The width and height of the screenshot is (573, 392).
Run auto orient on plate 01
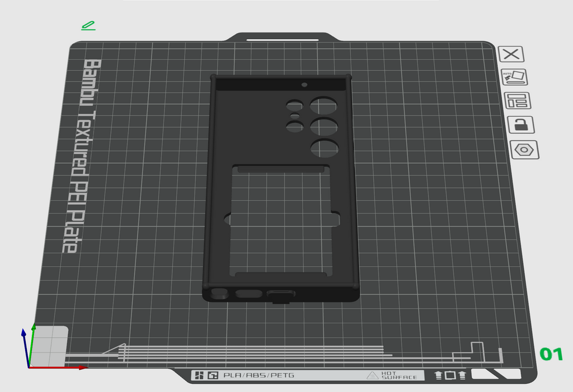click(x=514, y=77)
